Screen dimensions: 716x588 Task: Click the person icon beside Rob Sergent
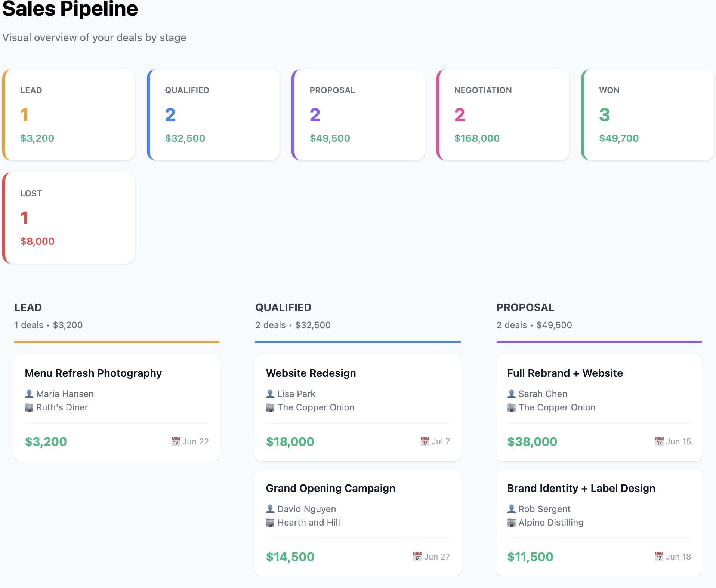pyautogui.click(x=512, y=509)
